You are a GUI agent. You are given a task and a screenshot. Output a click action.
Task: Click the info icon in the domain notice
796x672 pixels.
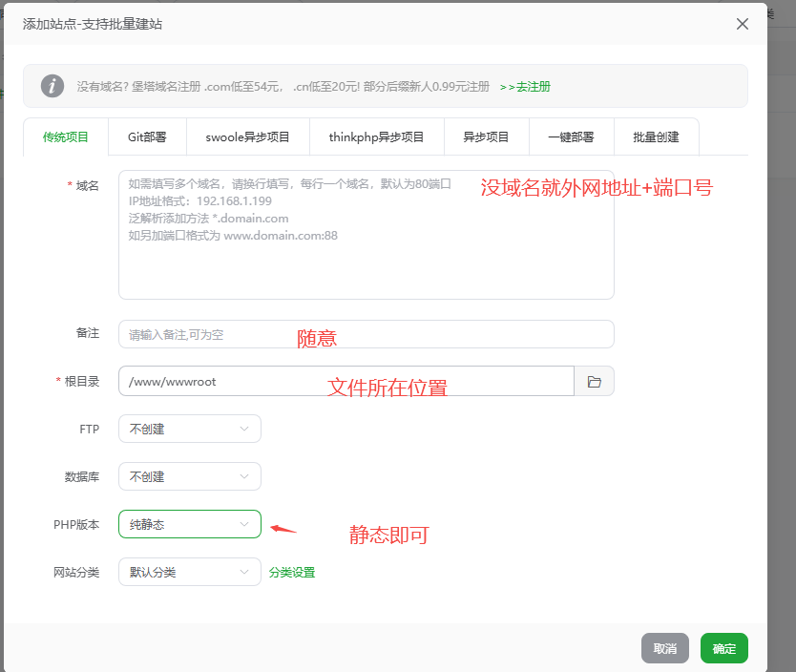(x=52, y=86)
